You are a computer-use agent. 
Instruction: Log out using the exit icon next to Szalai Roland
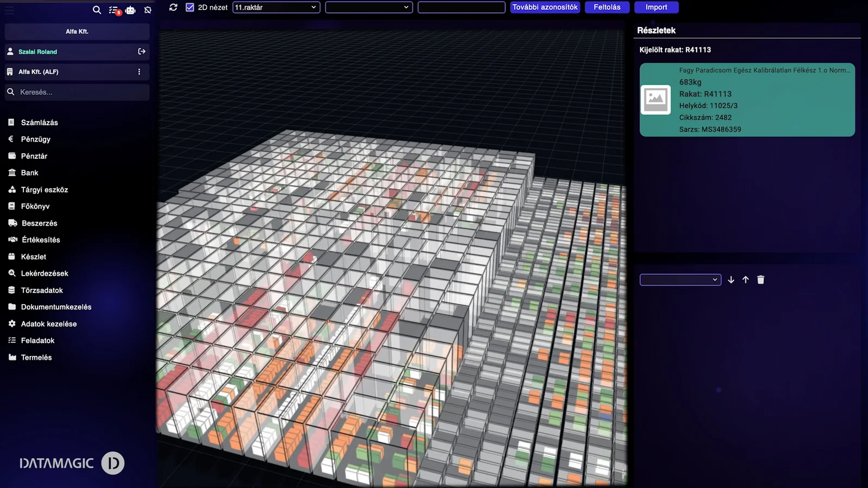tap(142, 52)
